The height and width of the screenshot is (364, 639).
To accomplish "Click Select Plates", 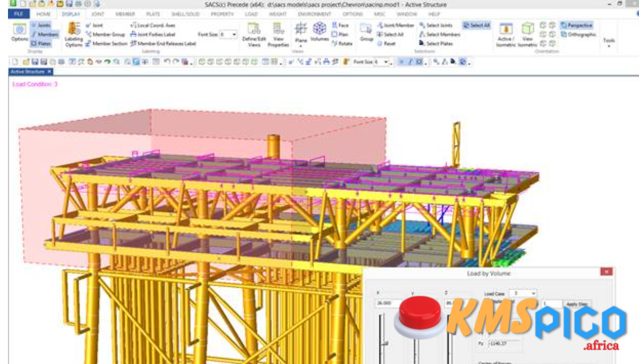I will click(x=436, y=43).
